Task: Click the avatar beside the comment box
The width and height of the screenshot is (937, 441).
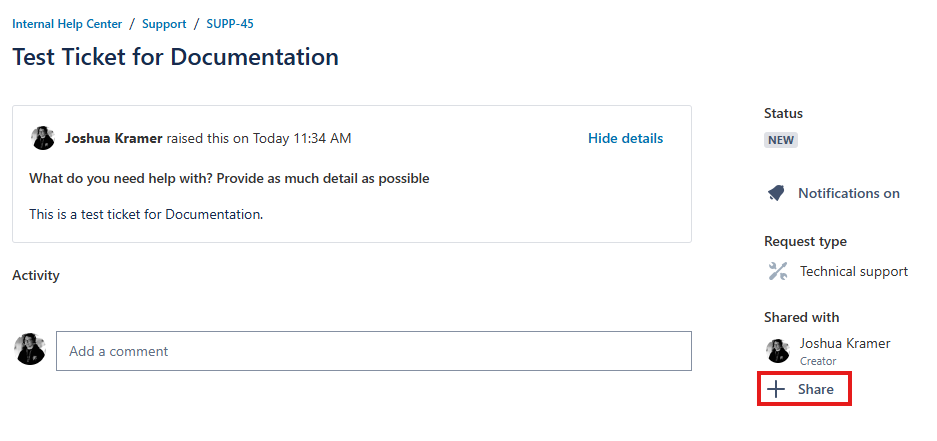Action: [x=30, y=350]
